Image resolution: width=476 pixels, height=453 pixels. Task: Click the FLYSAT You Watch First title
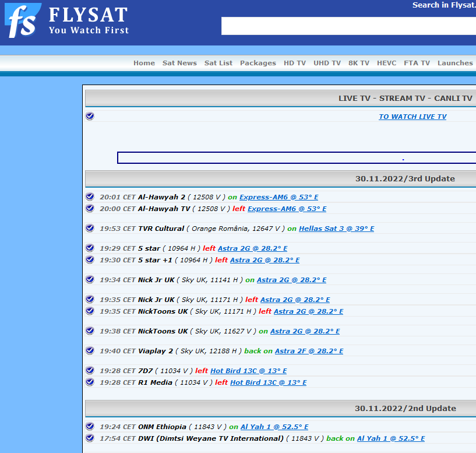pos(89,20)
